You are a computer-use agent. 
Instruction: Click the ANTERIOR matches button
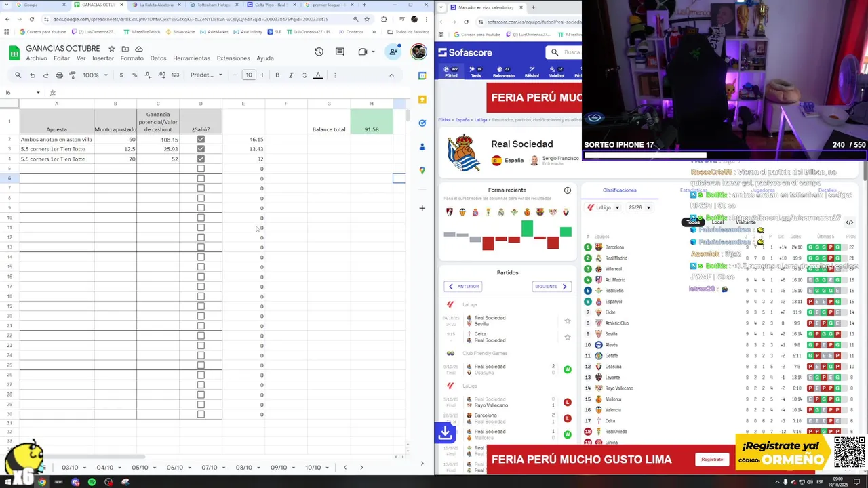click(x=463, y=287)
